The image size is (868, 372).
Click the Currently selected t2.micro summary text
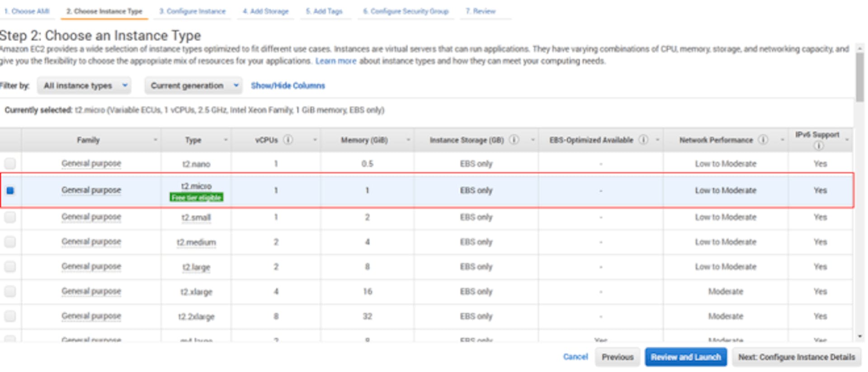(194, 110)
